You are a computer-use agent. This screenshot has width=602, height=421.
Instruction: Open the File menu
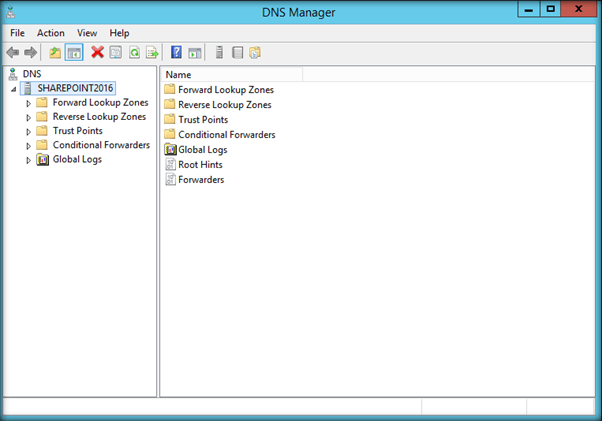17,33
